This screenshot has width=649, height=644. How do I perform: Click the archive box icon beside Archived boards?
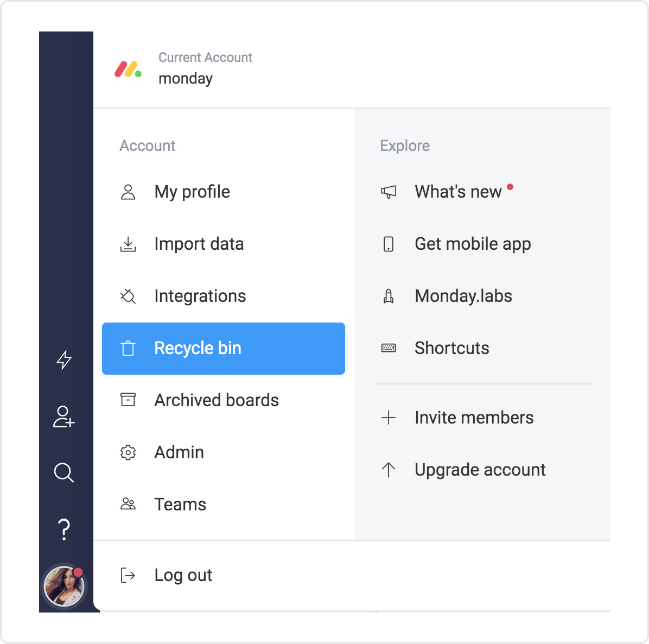point(128,400)
